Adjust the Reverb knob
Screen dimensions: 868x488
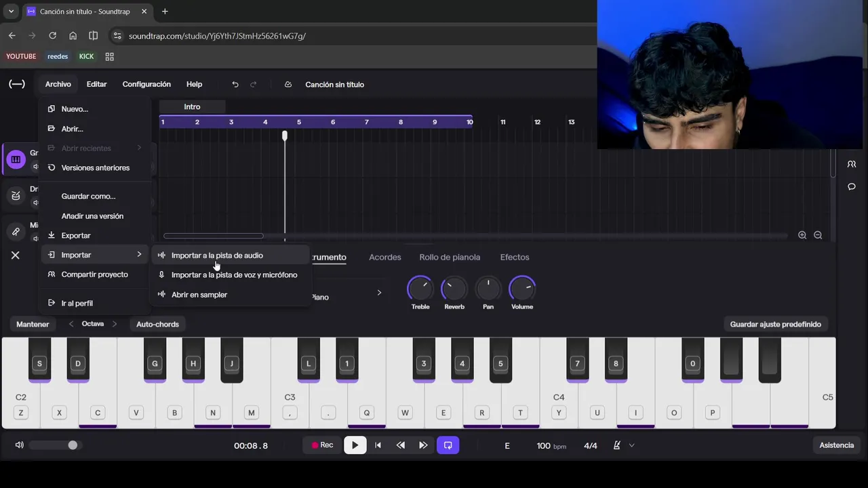point(454,289)
